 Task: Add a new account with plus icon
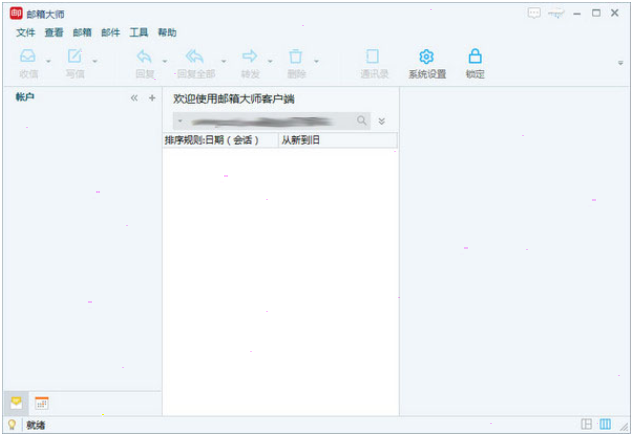coord(152,98)
